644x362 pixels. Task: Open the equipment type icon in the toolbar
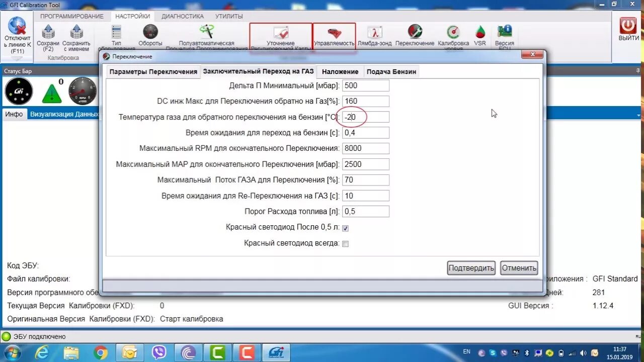(116, 32)
